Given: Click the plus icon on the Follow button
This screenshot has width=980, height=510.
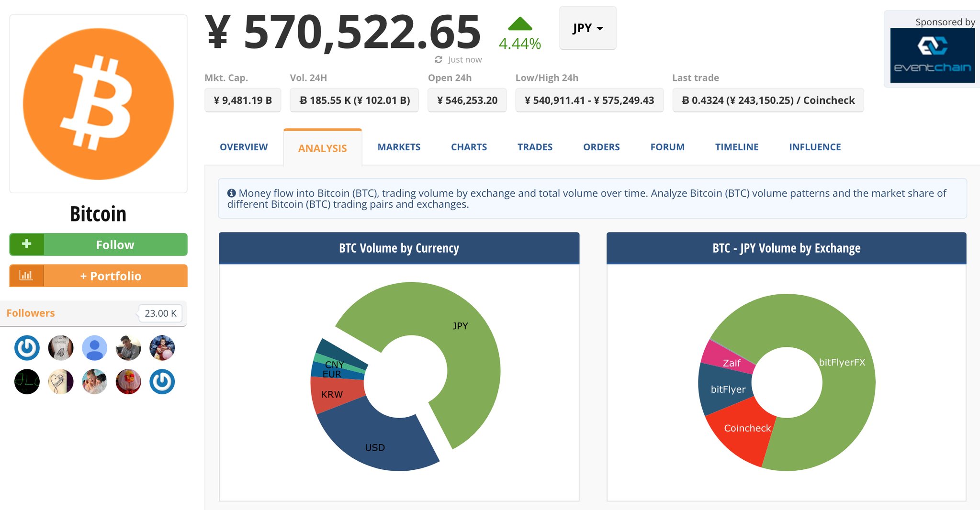Looking at the screenshot, I should point(27,244).
